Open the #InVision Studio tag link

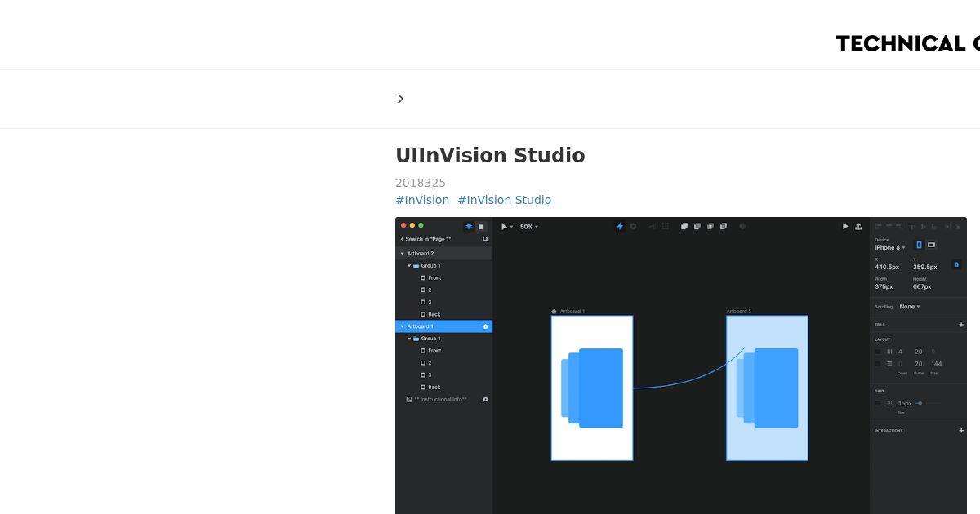coord(505,200)
